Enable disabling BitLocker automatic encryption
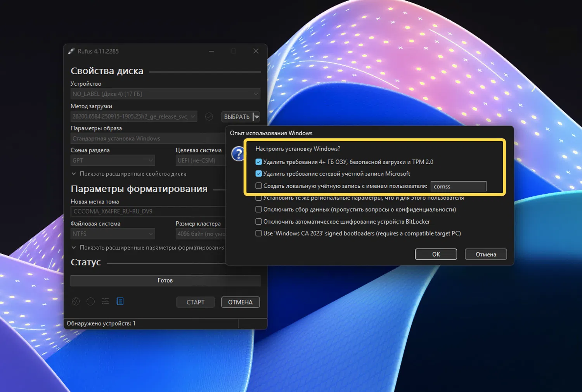This screenshot has width=582, height=392. 259,222
